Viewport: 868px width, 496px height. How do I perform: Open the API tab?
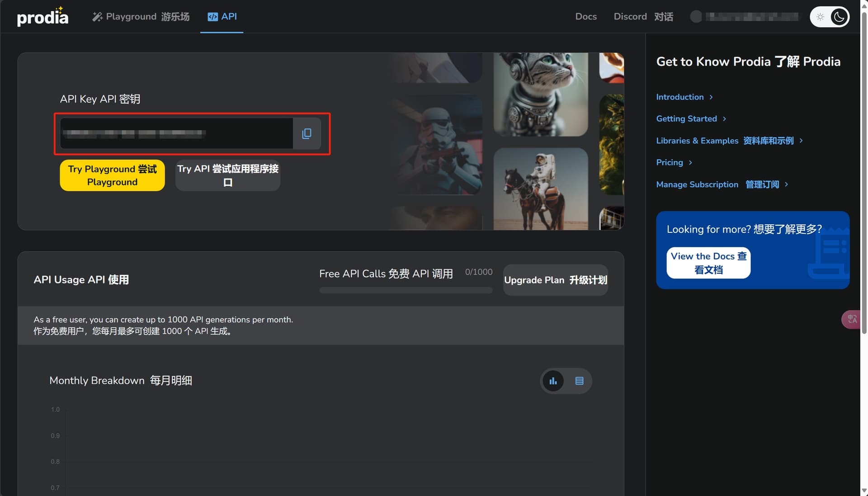(x=222, y=17)
